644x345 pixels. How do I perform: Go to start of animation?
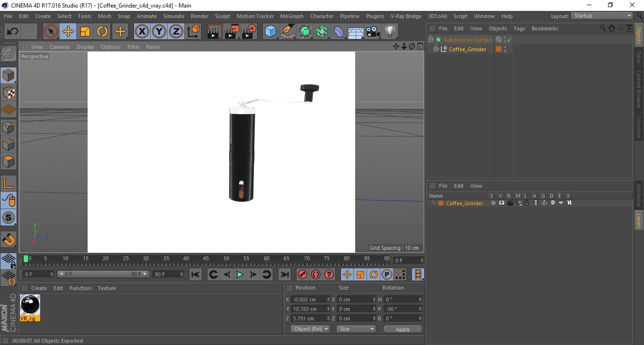(x=196, y=274)
